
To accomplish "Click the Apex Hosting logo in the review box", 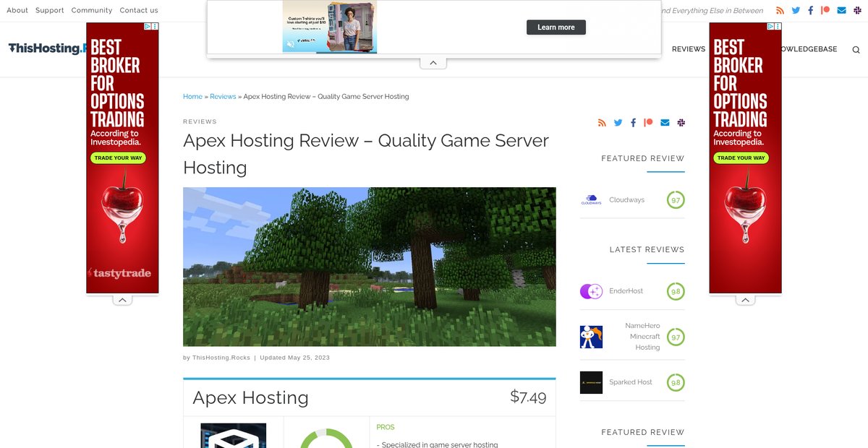I will coord(233,436).
